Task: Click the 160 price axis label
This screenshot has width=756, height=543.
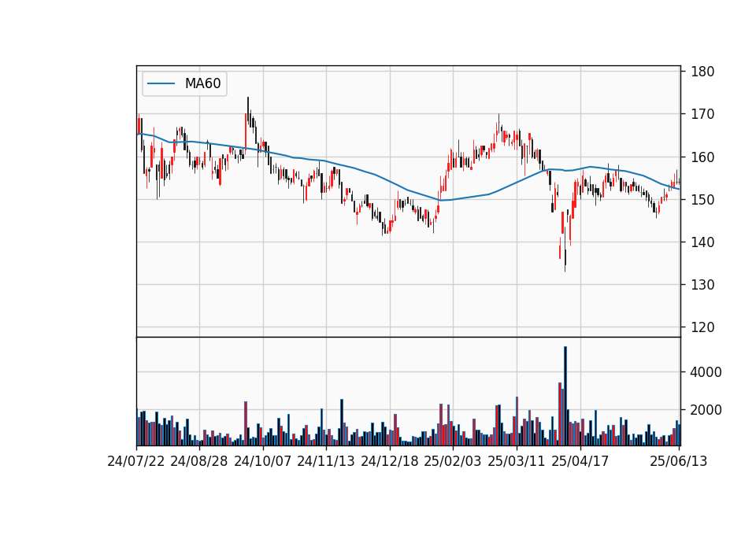Action: click(702, 157)
